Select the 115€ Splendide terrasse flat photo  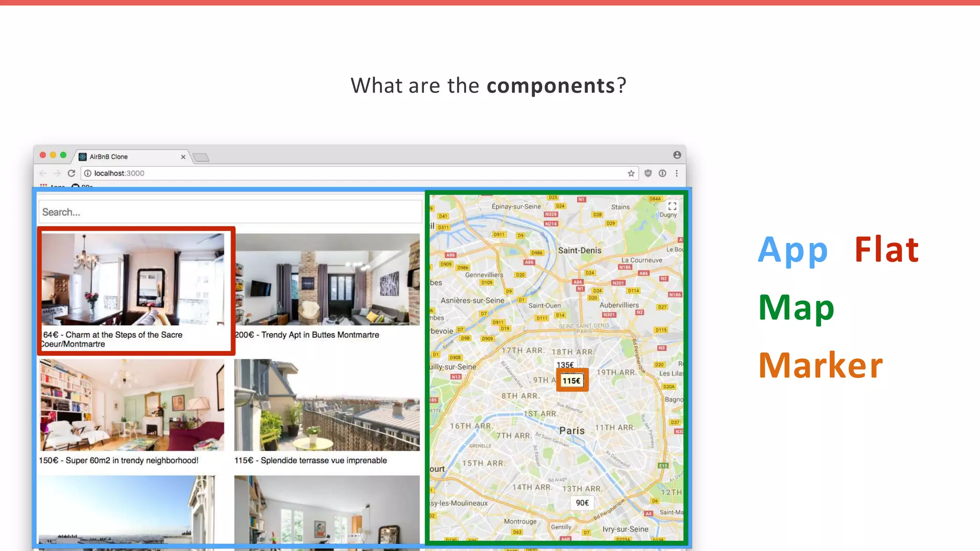(x=327, y=405)
